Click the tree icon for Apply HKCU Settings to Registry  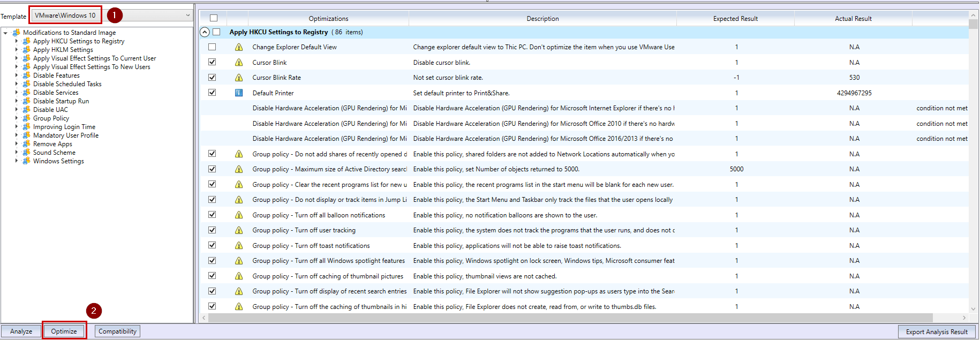[x=26, y=41]
